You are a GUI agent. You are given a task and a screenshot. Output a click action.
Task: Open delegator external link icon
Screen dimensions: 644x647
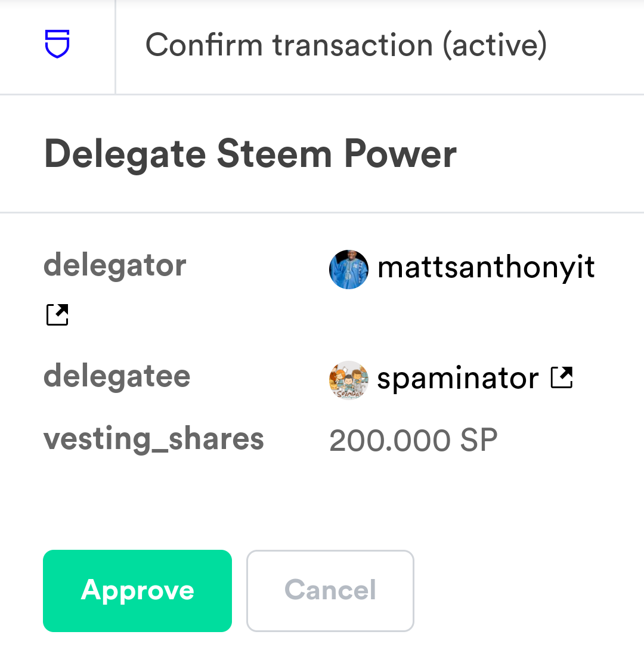pos(57,314)
